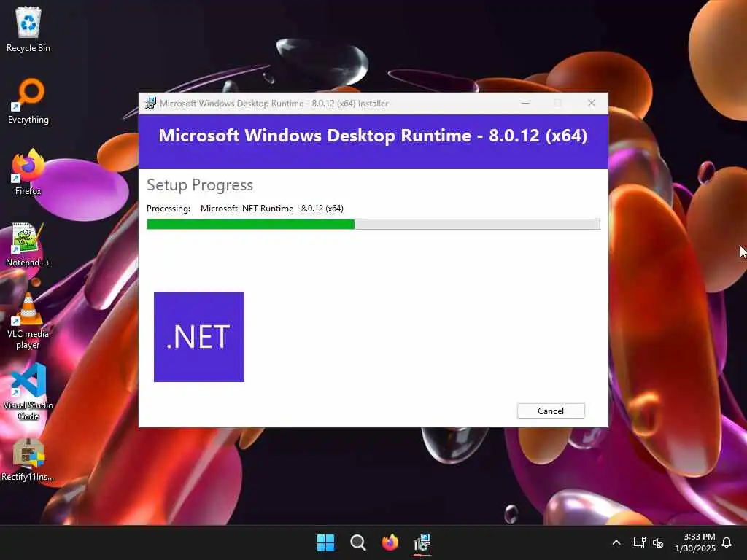Click the disabled maximize button of the installer
Viewport: 747px width, 560px height.
coord(558,104)
